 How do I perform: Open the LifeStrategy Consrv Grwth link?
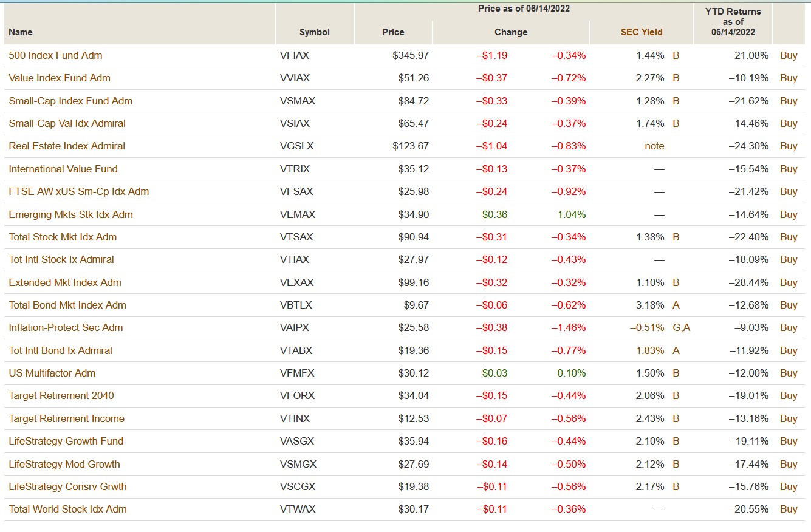click(67, 486)
